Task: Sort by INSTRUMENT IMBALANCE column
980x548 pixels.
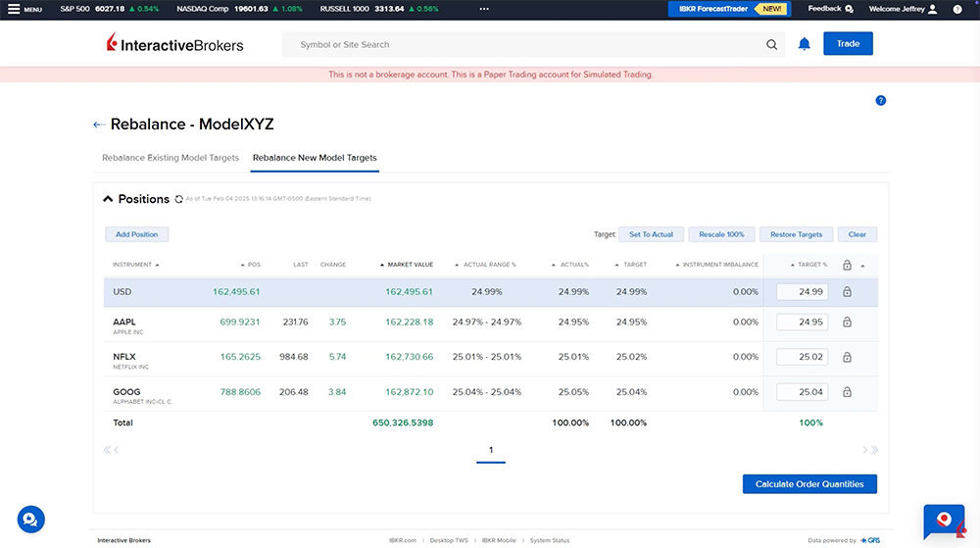Action: click(717, 265)
